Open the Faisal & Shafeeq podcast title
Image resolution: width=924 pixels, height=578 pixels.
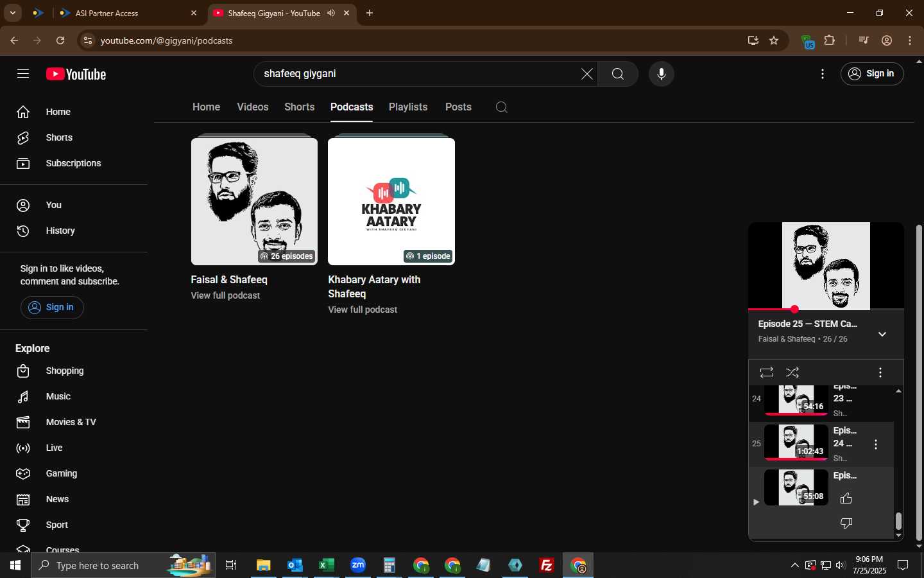[229, 280]
